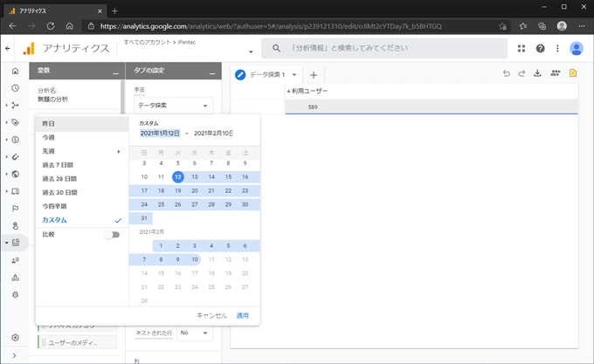Open the account selector dropdown arrow
594x364 pixels.
[251, 52]
